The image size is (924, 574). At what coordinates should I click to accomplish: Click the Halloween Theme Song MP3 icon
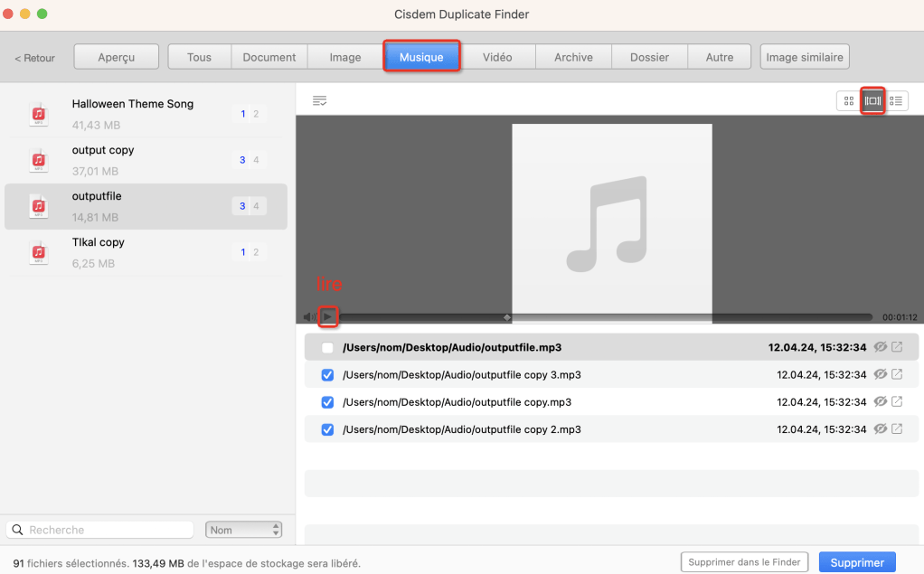pos(38,114)
